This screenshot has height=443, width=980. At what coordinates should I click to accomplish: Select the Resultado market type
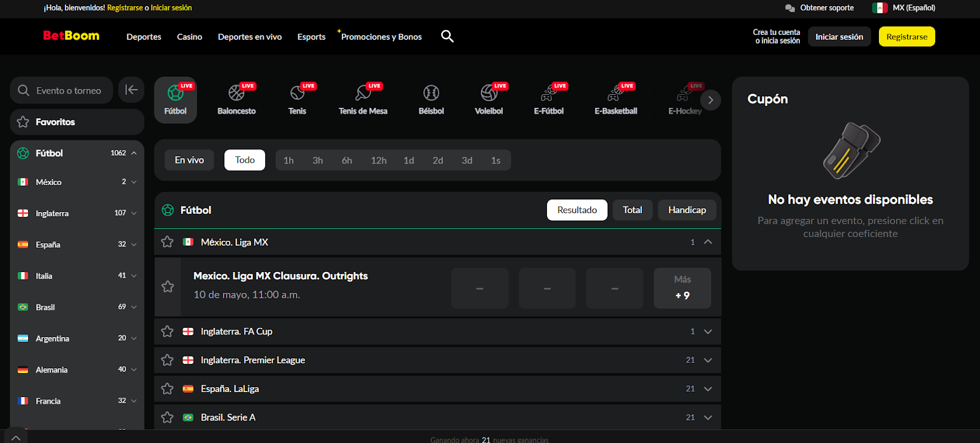[x=577, y=210]
